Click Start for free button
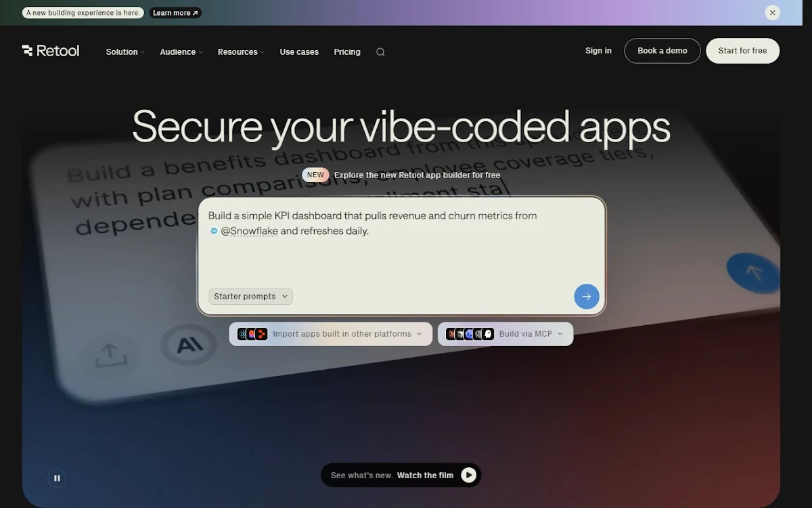812x508 pixels. pyautogui.click(x=742, y=51)
